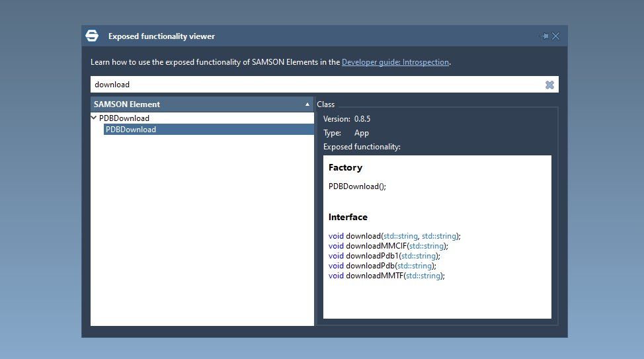Collapse the PDBDownload tree node
Viewport: 644px width, 359px height.
pyautogui.click(x=95, y=118)
